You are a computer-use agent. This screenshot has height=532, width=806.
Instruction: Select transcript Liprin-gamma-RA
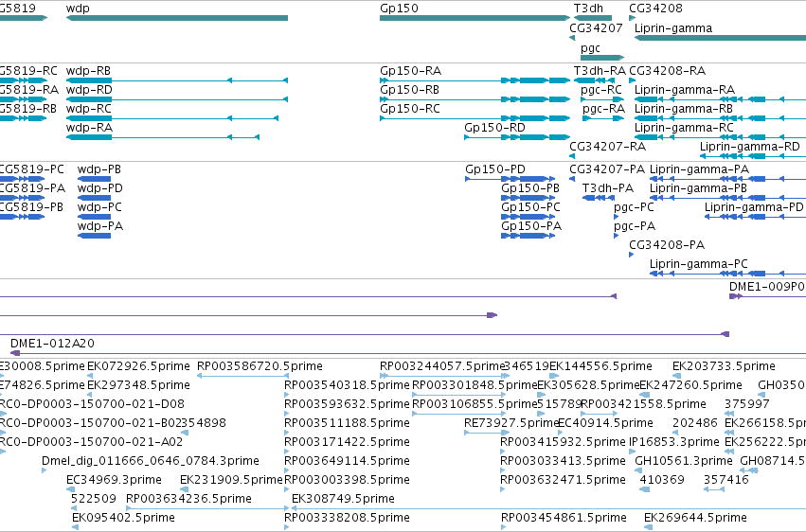(720, 99)
